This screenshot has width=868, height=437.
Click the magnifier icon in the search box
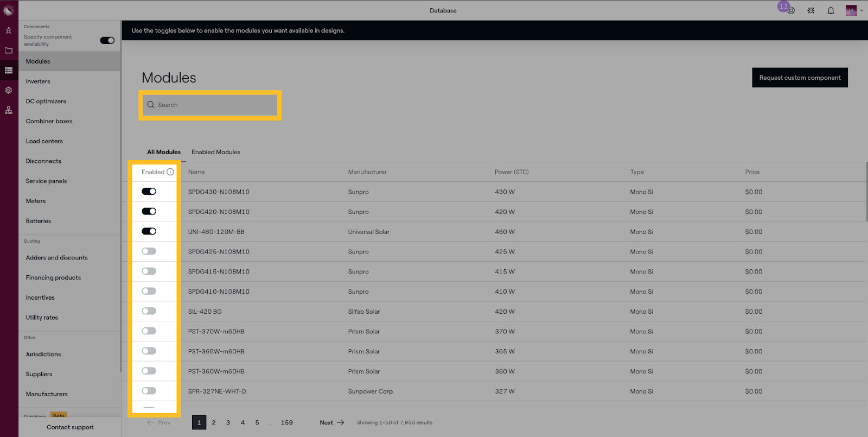coord(151,105)
